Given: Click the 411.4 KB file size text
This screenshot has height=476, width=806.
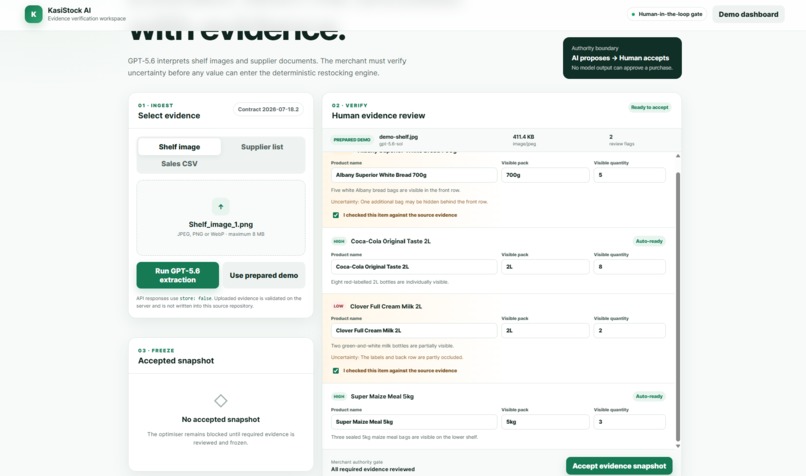Looking at the screenshot, I should coord(523,137).
